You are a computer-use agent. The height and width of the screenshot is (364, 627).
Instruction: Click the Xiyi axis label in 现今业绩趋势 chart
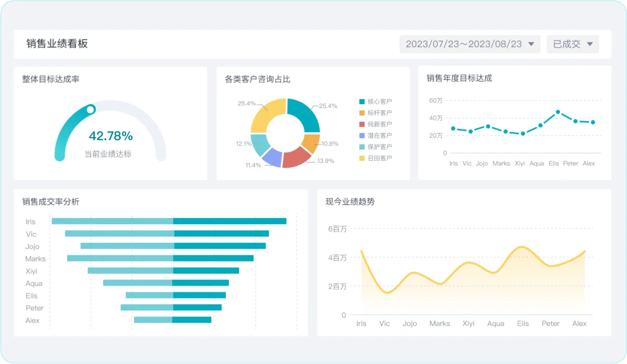[x=468, y=324]
